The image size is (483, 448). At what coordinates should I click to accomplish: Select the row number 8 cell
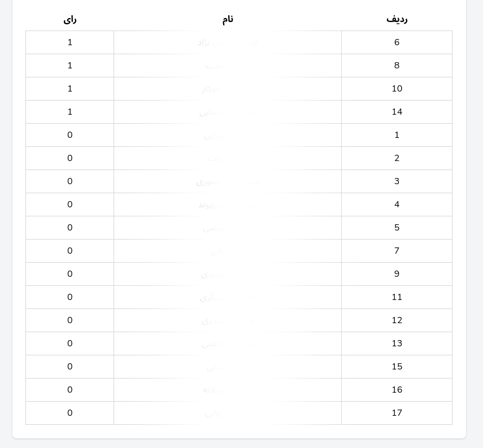pos(397,66)
